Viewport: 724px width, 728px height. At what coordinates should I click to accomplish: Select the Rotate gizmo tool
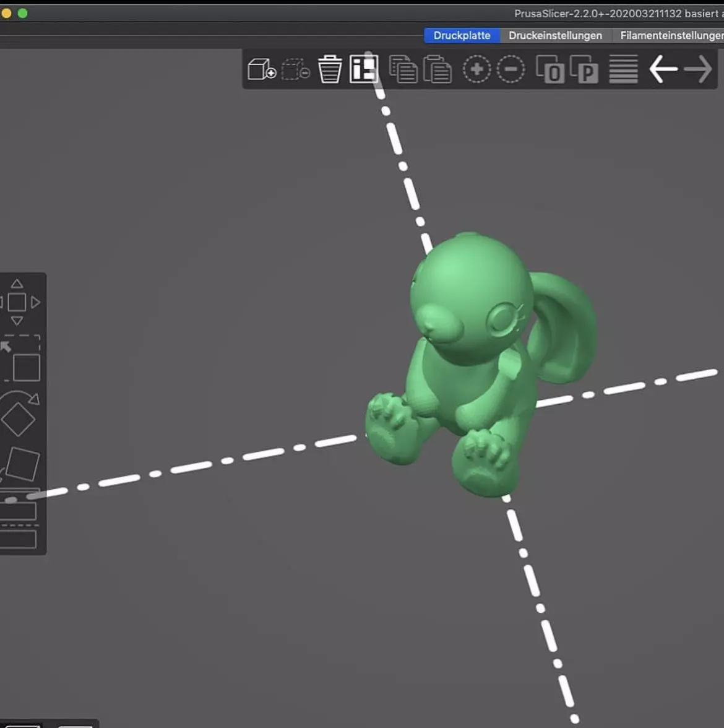pyautogui.click(x=20, y=414)
